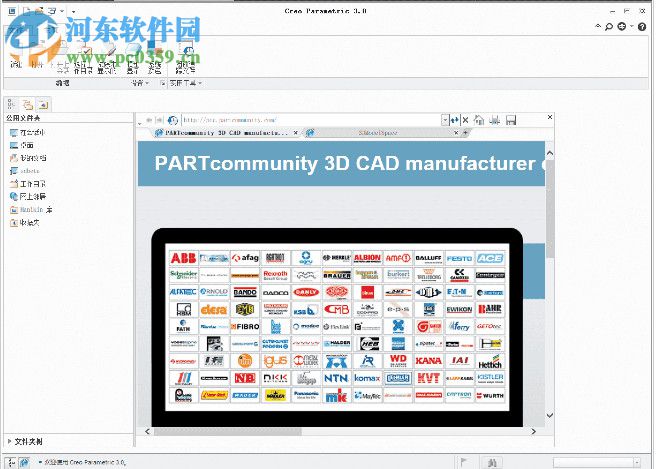
Task: Click the Open file icon in quick access toolbar
Action: (x=40, y=11)
